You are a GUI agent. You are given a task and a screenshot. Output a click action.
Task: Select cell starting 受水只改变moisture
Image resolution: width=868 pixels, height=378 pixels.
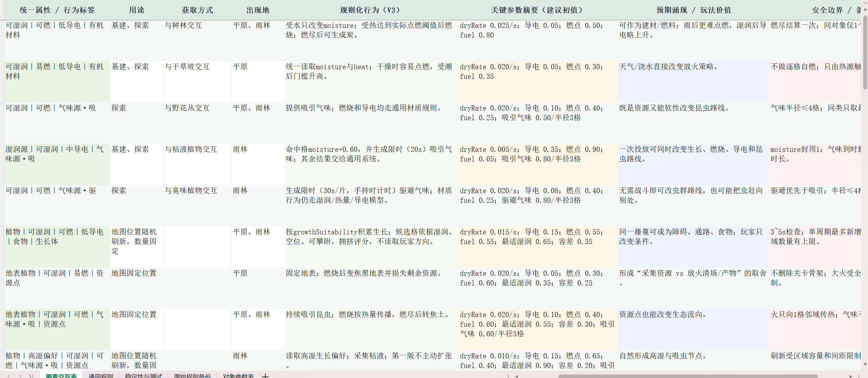(x=371, y=41)
